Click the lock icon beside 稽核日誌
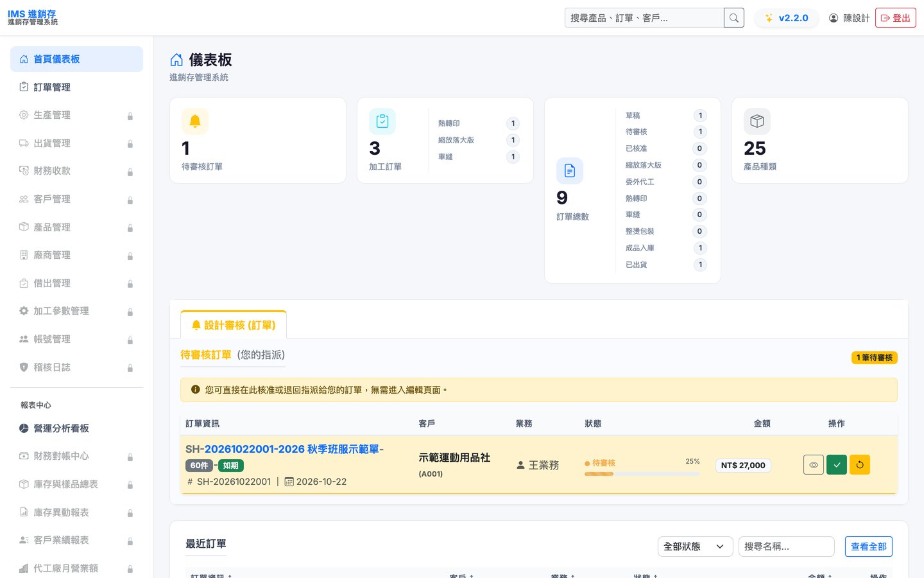 [130, 368]
